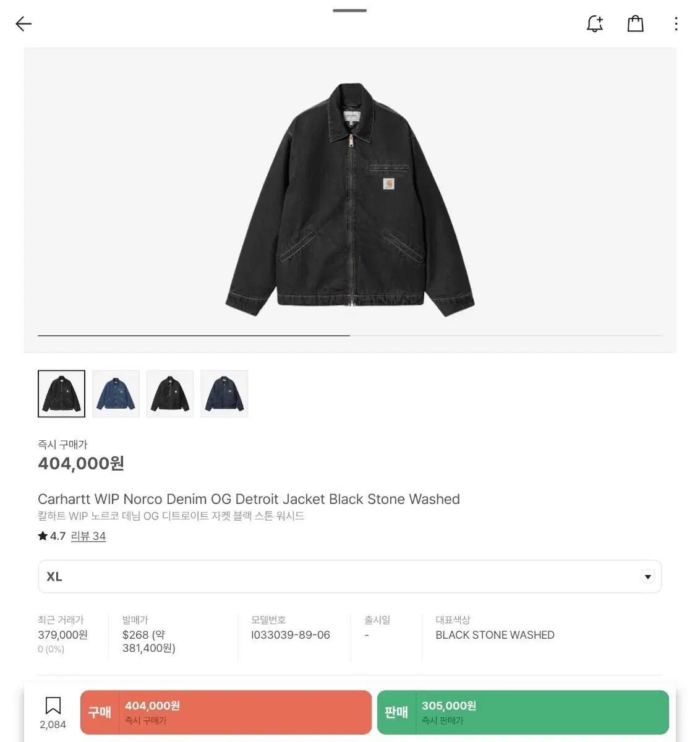Select the first black jacket thumbnail

point(61,394)
